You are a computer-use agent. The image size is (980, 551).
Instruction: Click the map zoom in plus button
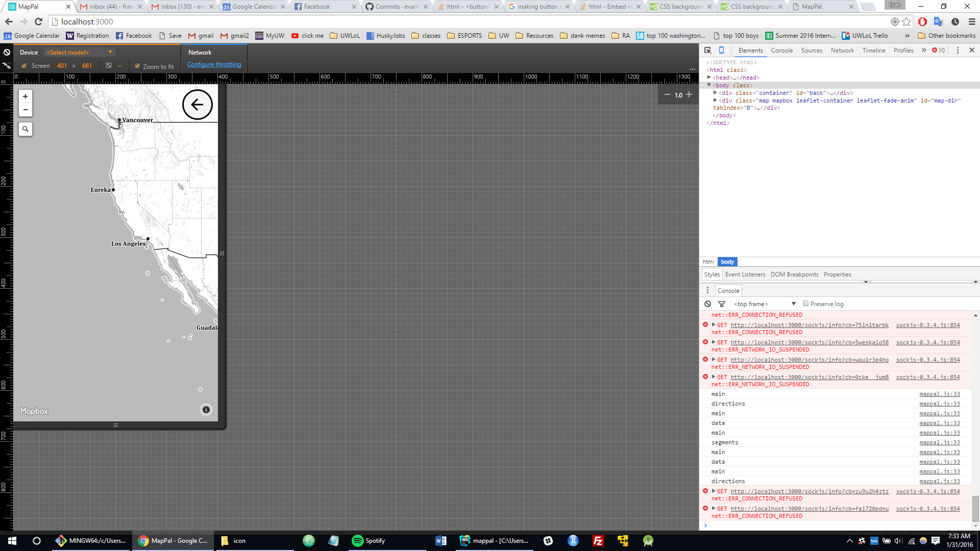coord(25,96)
